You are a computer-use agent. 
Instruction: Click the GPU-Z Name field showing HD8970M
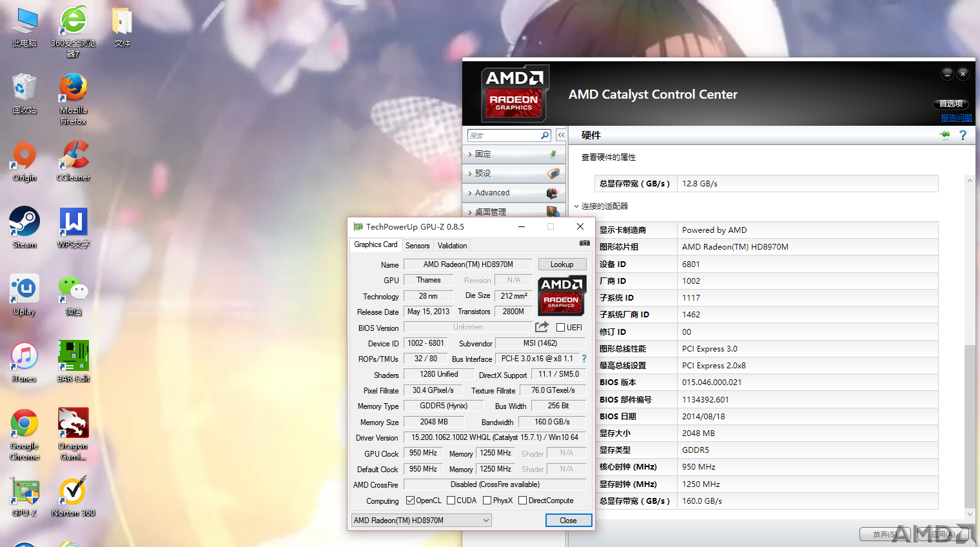pyautogui.click(x=468, y=264)
